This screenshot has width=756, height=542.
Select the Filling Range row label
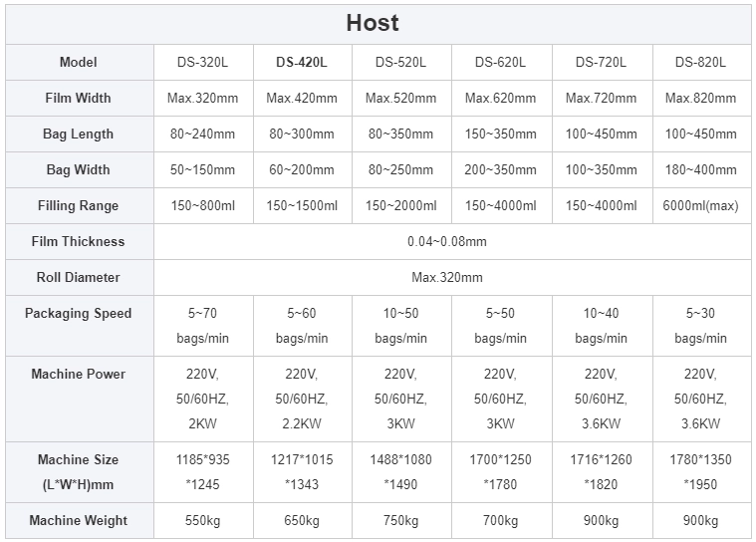pyautogui.click(x=80, y=205)
